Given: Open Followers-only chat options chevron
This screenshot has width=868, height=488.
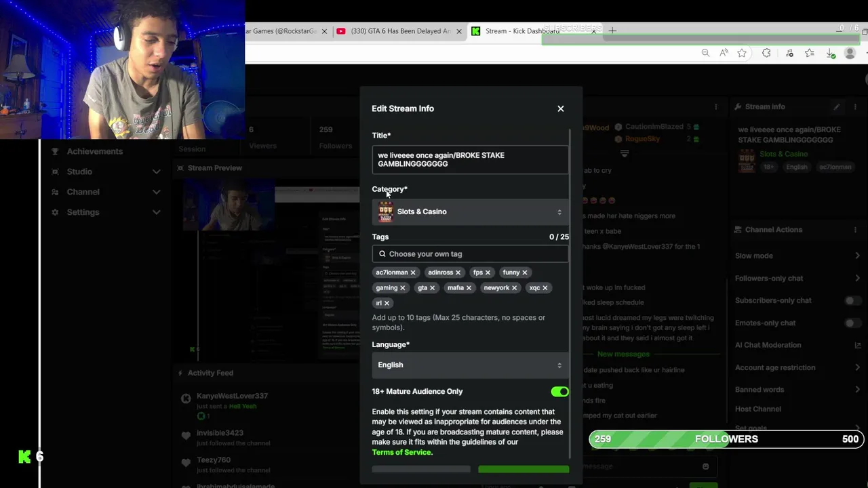Looking at the screenshot, I should (x=857, y=278).
